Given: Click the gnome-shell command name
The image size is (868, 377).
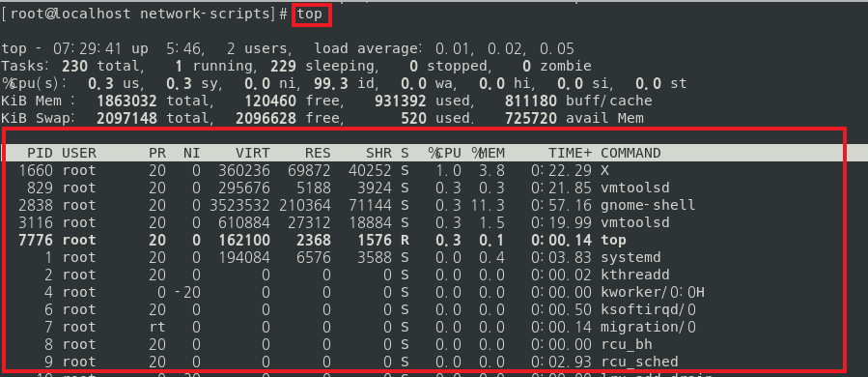Looking at the screenshot, I should 648,205.
